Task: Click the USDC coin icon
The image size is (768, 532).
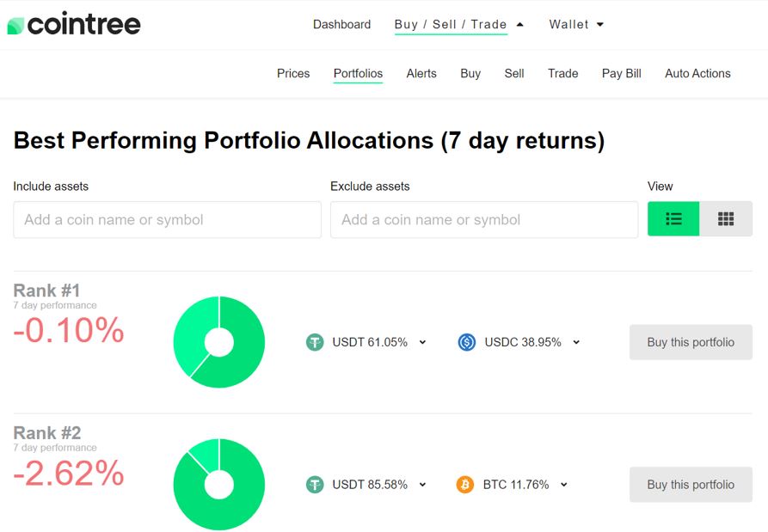Action: coord(467,342)
